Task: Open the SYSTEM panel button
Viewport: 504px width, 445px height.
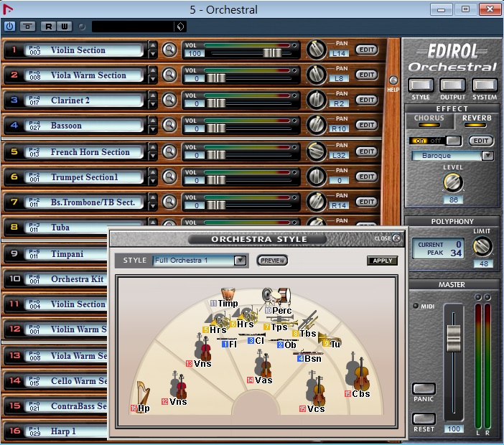Action: (485, 85)
